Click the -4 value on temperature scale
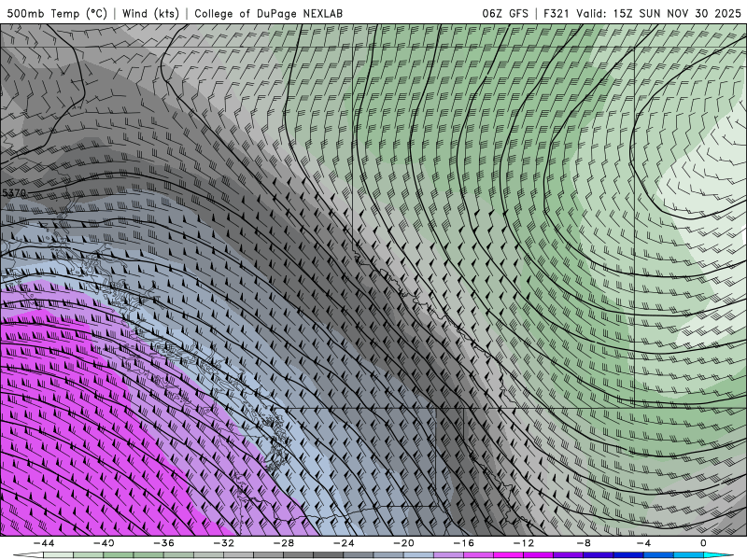 click(x=643, y=543)
